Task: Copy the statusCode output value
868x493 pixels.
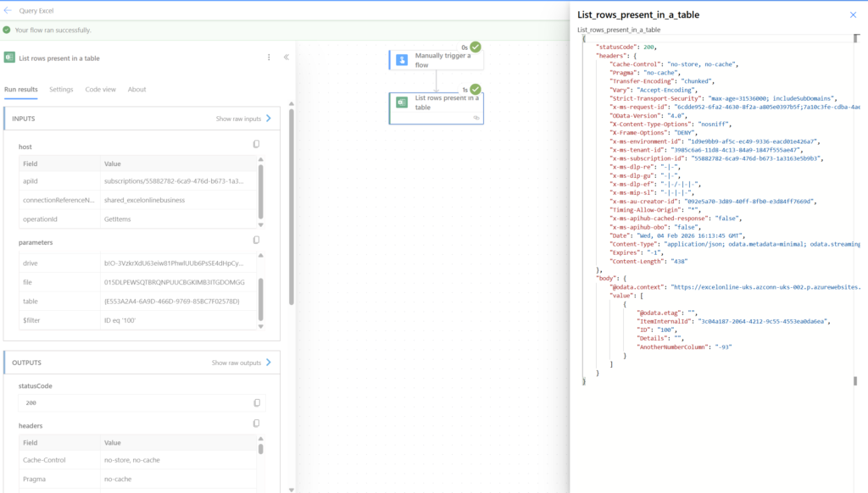Action: [x=257, y=403]
